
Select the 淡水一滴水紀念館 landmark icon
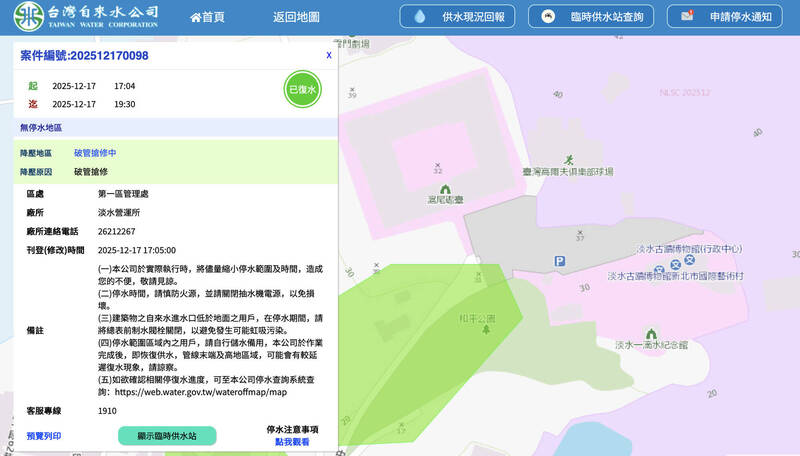(x=651, y=333)
